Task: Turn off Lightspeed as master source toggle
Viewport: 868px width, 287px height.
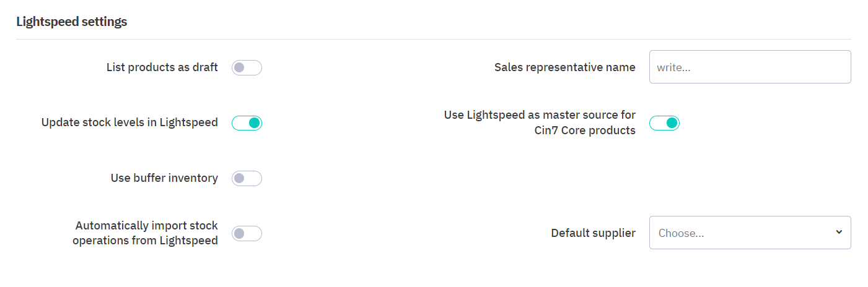Action: [x=664, y=123]
